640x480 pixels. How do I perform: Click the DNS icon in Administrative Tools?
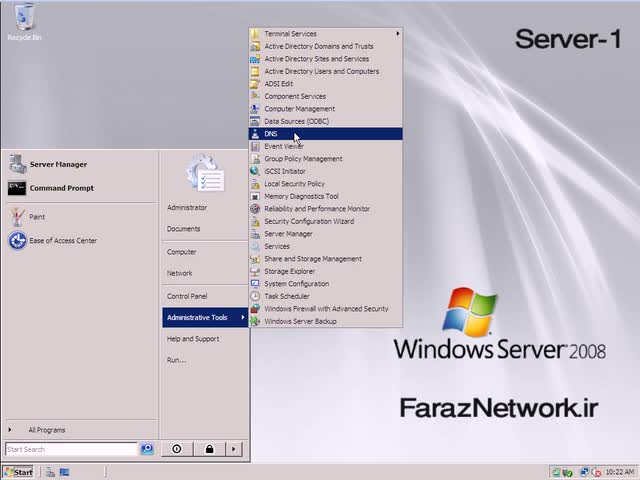pyautogui.click(x=255, y=134)
